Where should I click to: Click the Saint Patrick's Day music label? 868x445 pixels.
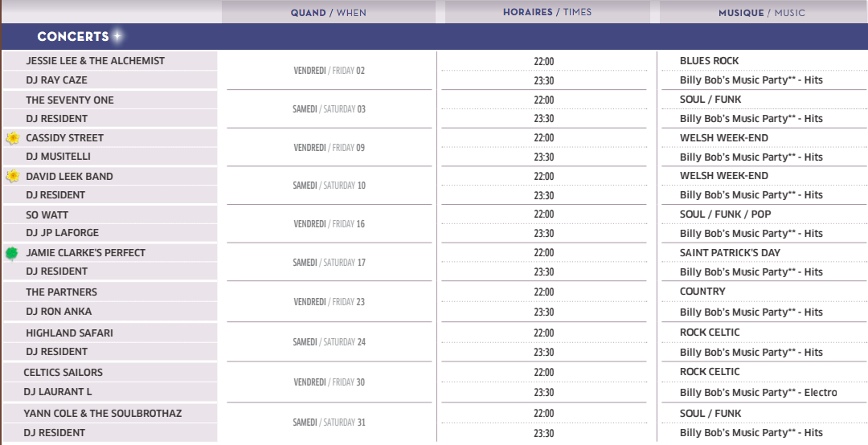coord(730,253)
